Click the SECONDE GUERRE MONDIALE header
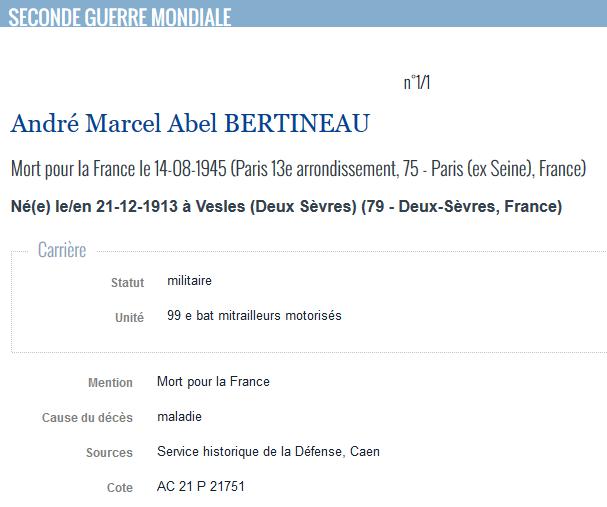Screen dimensions: 607x507 120,17
